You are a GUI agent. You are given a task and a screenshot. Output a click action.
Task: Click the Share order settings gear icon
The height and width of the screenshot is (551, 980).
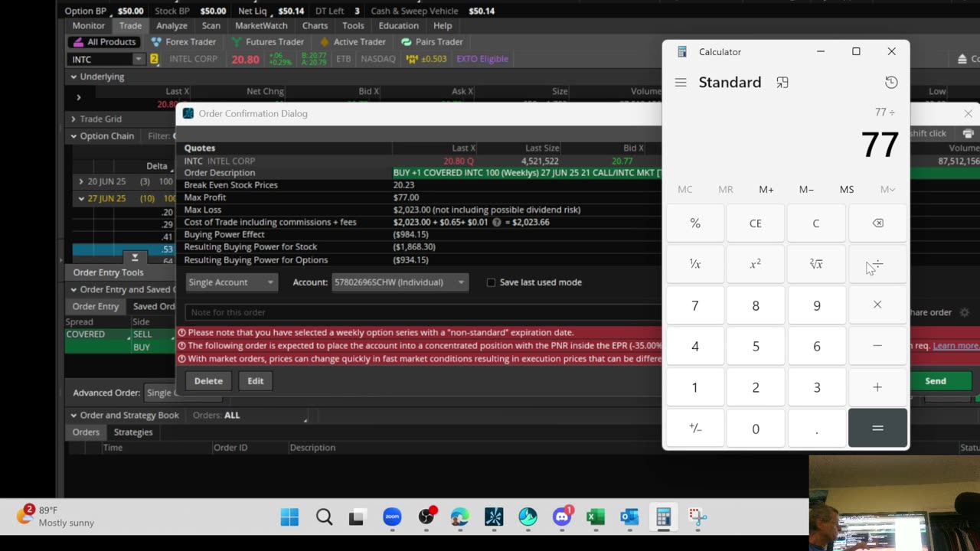click(965, 312)
